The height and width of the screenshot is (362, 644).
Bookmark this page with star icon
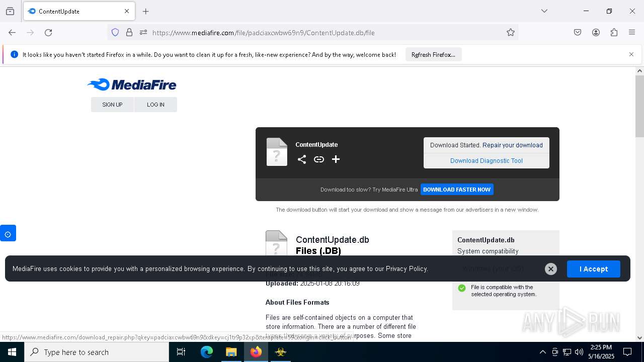(511, 33)
